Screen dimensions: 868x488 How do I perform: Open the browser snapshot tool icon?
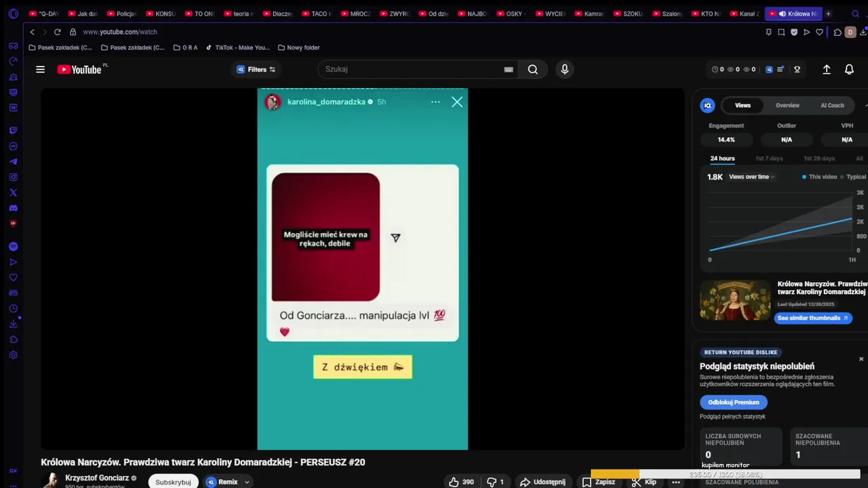(781, 32)
